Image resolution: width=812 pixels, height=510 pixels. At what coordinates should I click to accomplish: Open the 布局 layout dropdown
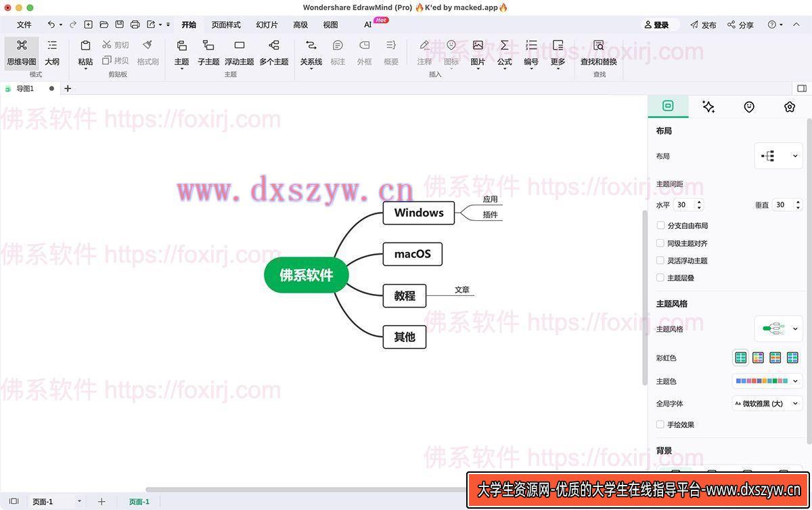coord(778,156)
